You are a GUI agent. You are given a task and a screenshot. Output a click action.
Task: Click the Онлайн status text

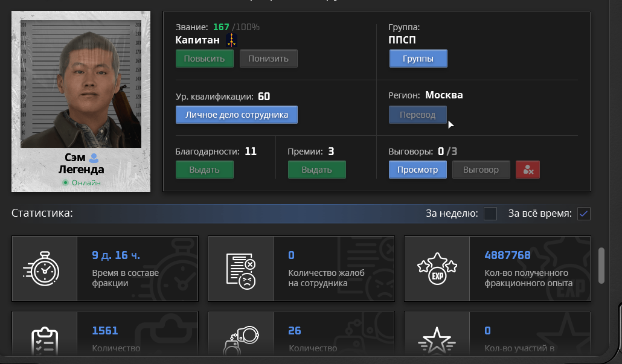[86, 183]
